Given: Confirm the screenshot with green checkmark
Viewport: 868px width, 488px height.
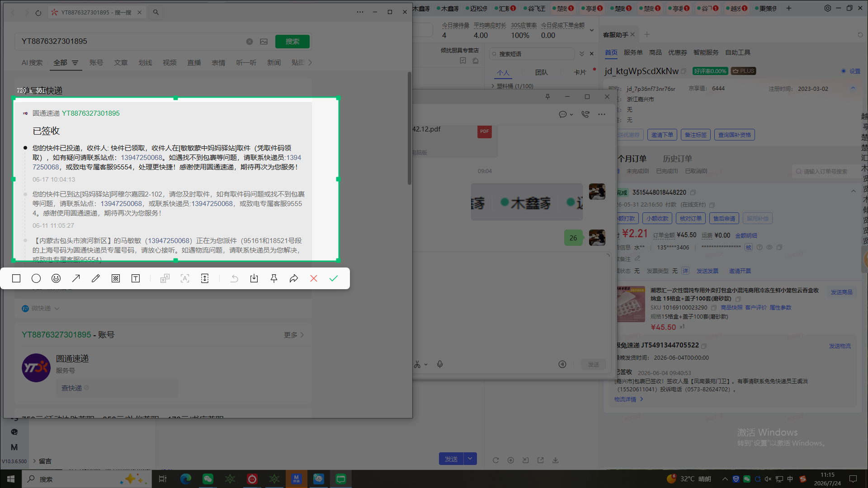Looking at the screenshot, I should 334,278.
